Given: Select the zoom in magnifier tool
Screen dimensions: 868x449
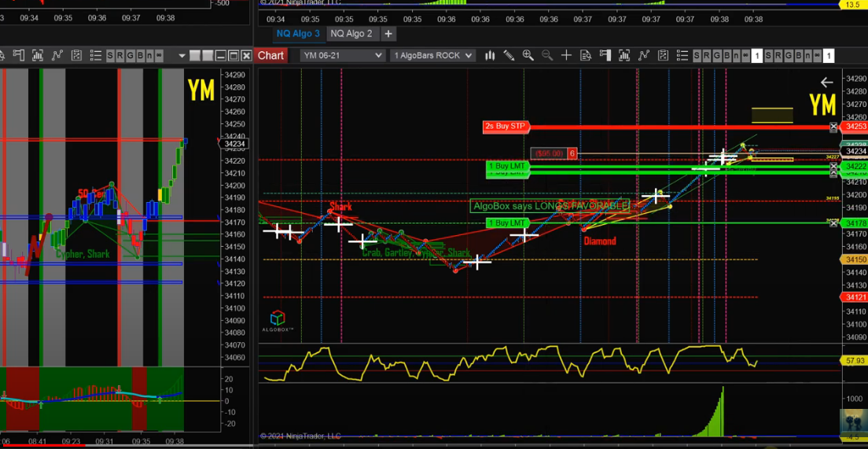Looking at the screenshot, I should click(x=528, y=55).
